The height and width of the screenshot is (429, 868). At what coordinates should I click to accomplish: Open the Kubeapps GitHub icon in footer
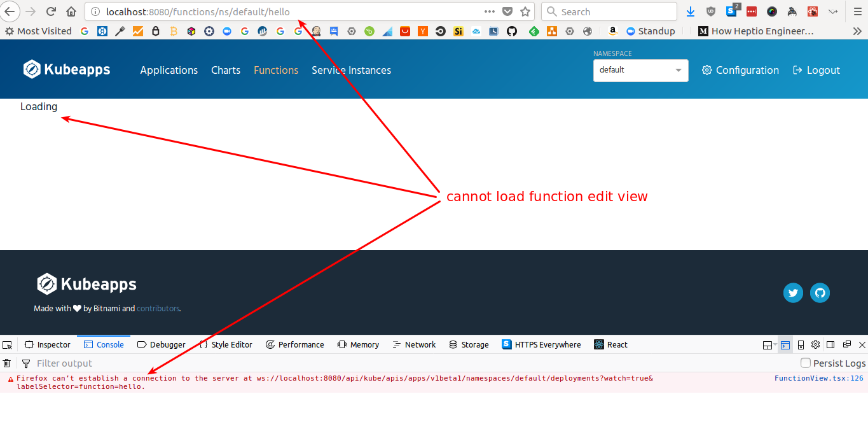[820, 293]
